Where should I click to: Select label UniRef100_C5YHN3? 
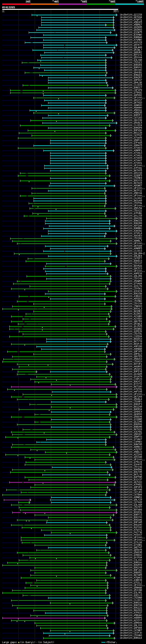coord(131,636)
